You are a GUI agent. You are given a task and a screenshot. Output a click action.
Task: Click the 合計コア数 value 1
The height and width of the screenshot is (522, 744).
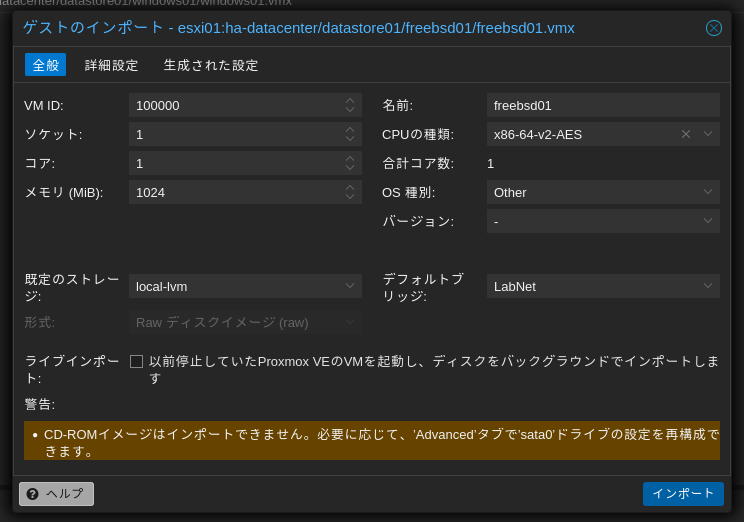pos(491,164)
